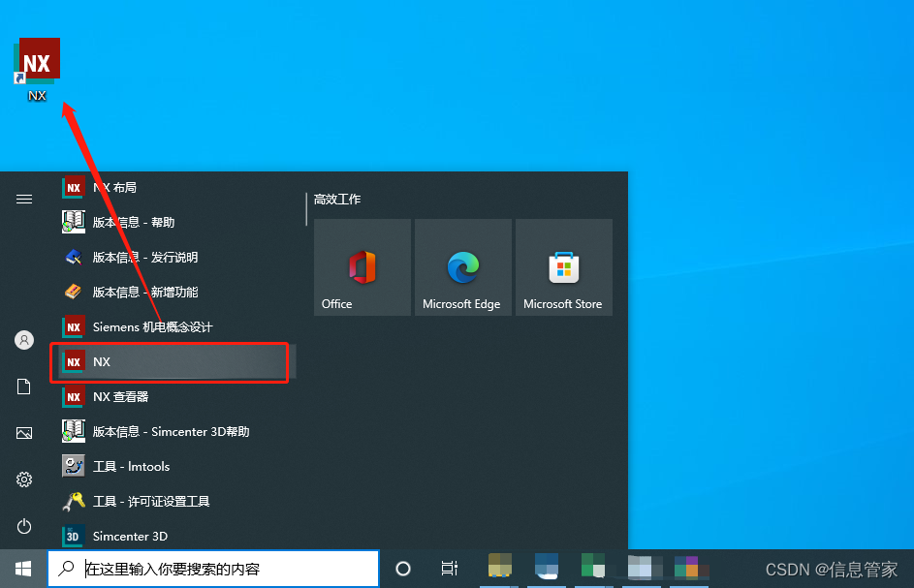The image size is (914, 588).
Task: Expand the Start menu hamburger button
Action: click(24, 200)
